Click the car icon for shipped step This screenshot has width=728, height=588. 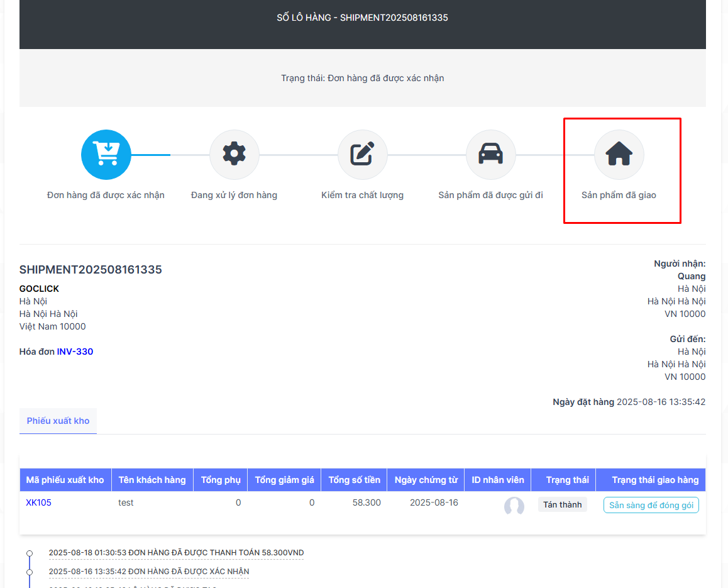point(490,155)
